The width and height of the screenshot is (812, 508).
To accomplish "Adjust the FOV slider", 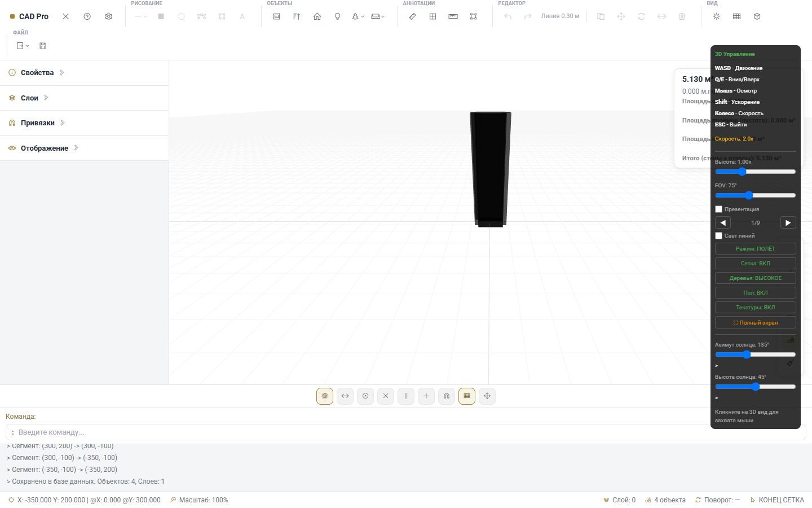I will pos(755,195).
